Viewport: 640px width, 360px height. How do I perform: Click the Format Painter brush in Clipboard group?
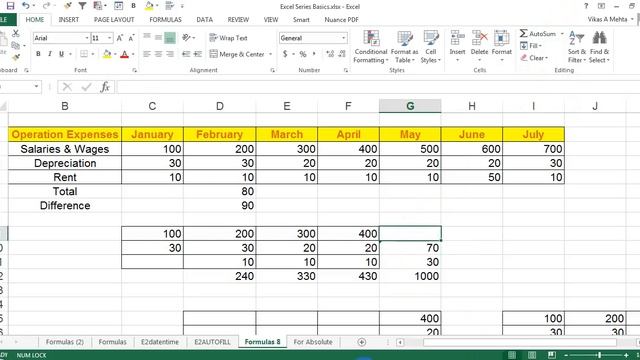point(16,58)
